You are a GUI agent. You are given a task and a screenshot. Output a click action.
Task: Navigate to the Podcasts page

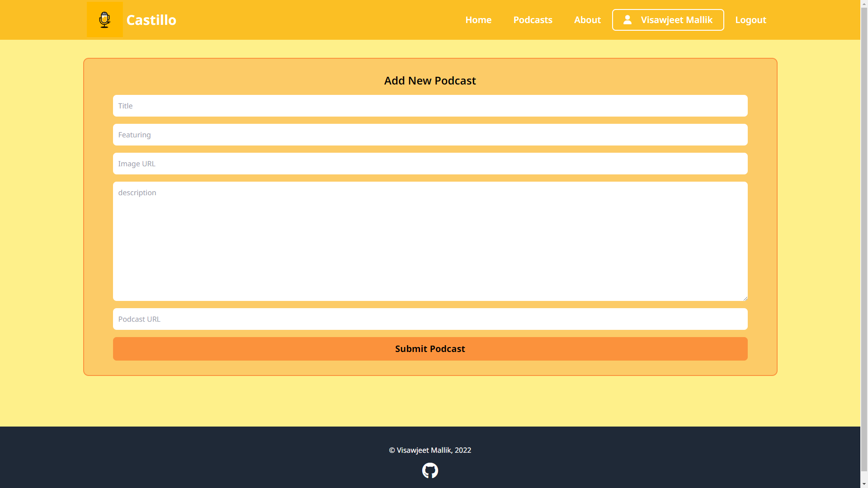tap(533, 19)
